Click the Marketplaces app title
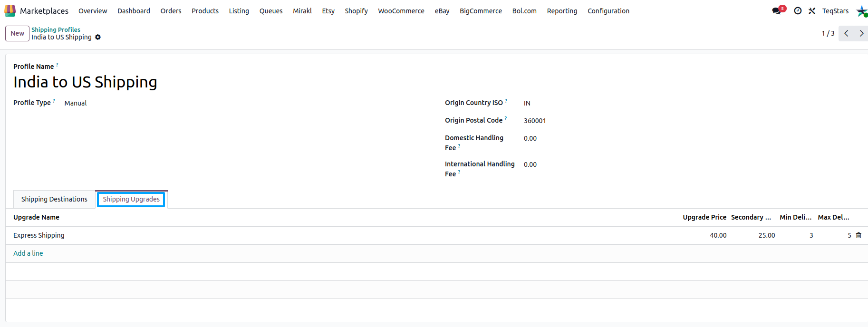Image resolution: width=868 pixels, height=327 pixels. click(x=44, y=10)
